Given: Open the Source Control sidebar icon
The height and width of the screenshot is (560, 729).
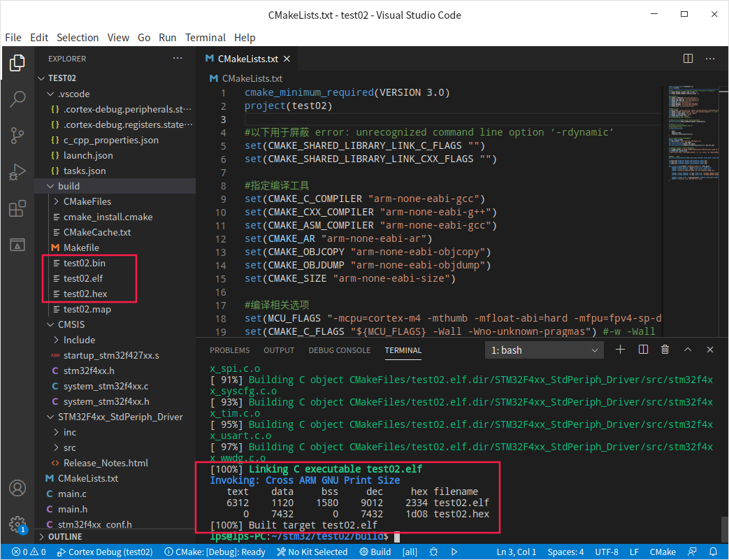Looking at the screenshot, I should 17,136.
